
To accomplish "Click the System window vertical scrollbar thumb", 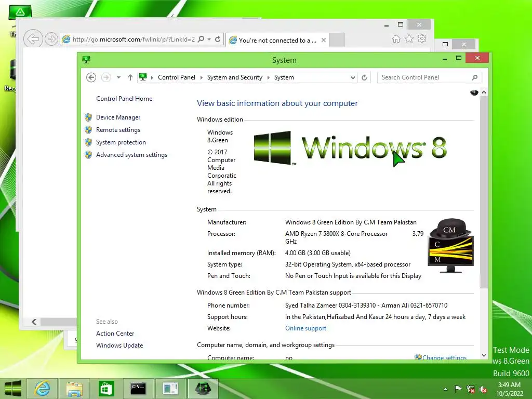I will 484,193.
